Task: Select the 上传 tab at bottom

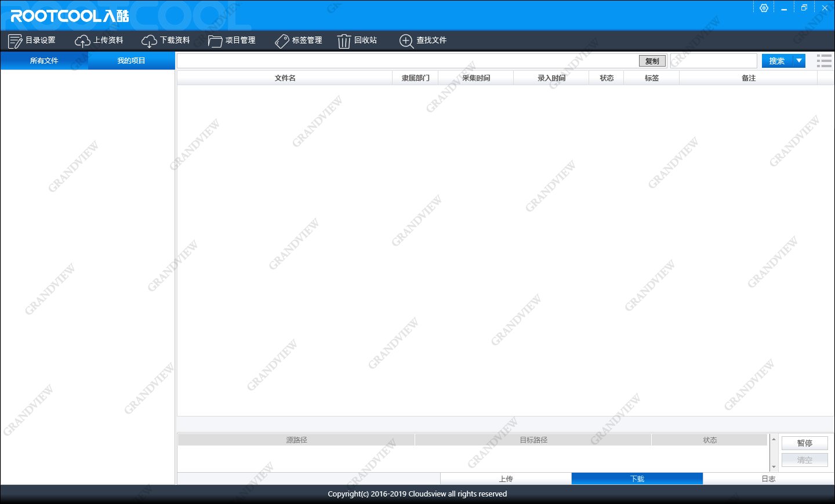Action: tap(506, 479)
